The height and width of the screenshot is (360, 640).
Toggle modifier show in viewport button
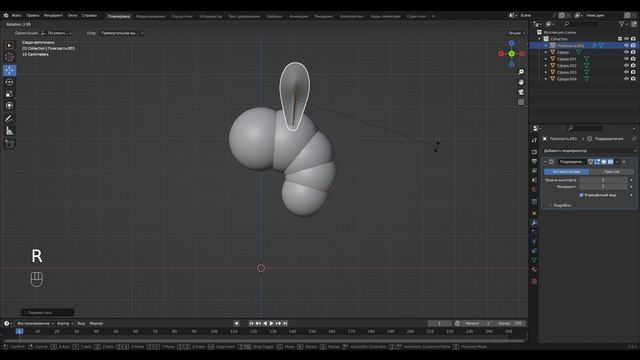604,162
